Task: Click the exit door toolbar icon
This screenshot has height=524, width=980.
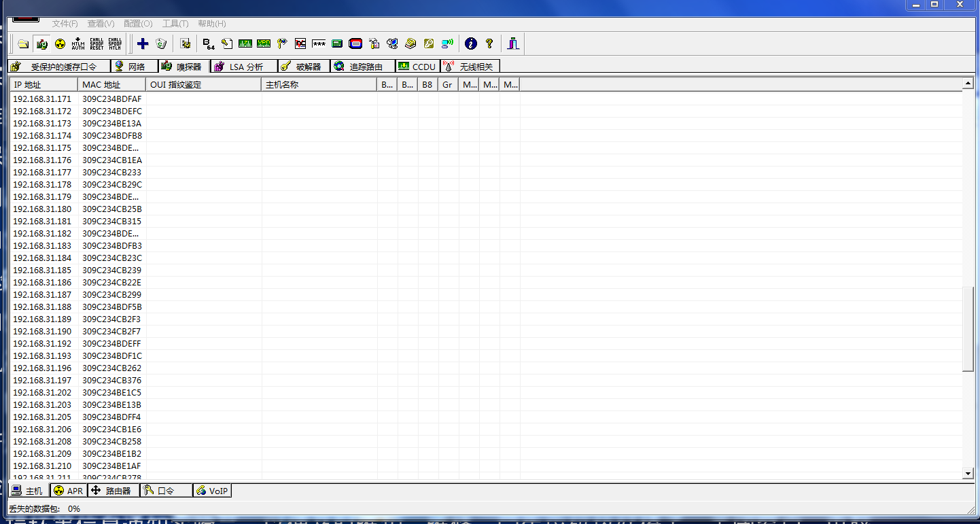Action: pos(513,44)
